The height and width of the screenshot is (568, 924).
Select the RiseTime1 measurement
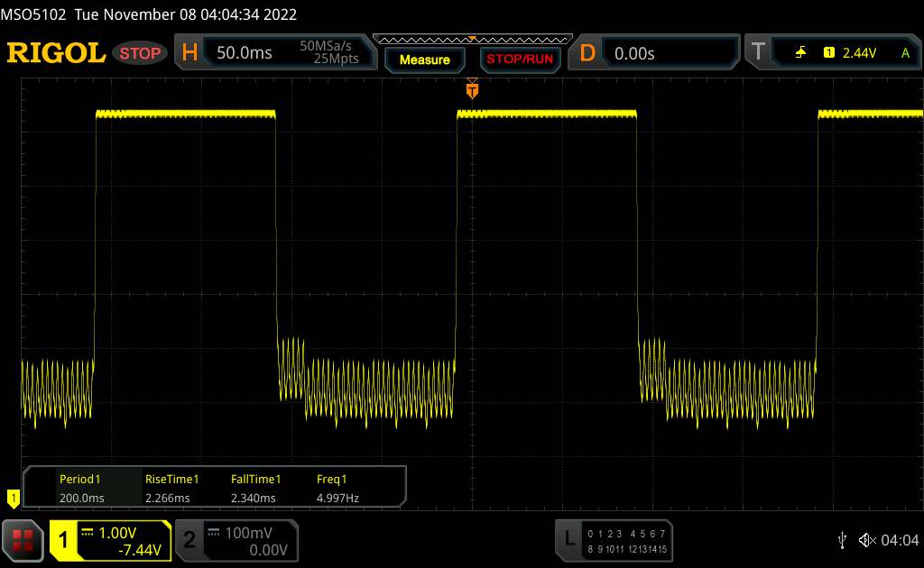171,479
